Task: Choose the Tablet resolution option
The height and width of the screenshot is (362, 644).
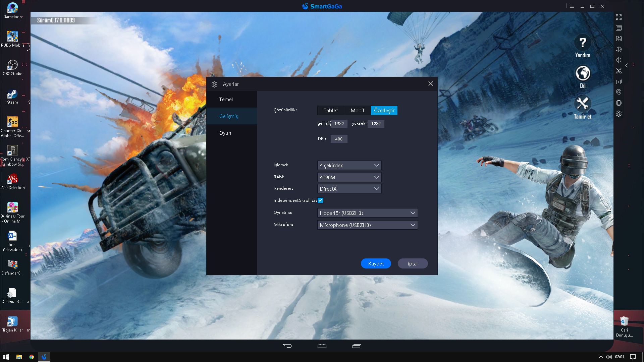Action: [x=330, y=110]
